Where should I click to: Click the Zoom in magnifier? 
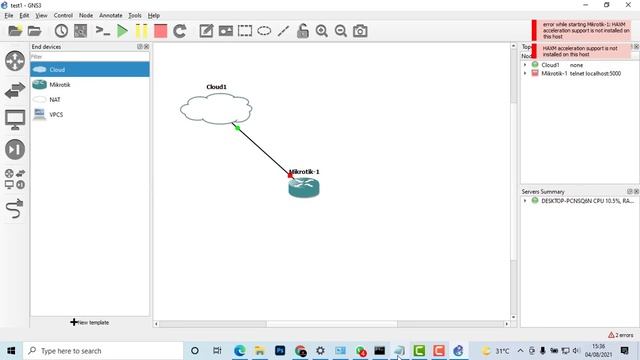click(322, 31)
